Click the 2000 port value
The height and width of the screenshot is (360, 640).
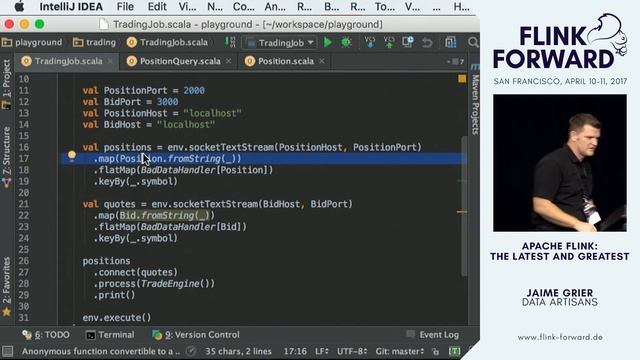coord(194,91)
